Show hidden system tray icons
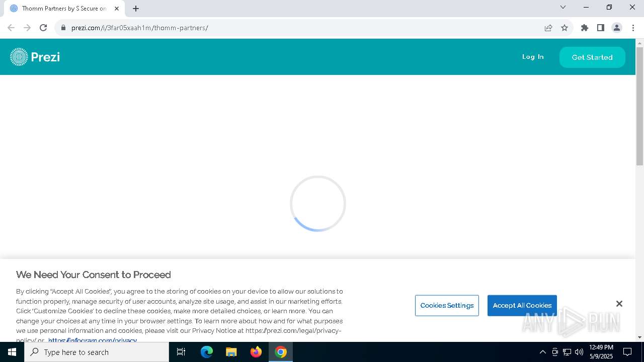This screenshot has height=362, width=644. coord(542,352)
